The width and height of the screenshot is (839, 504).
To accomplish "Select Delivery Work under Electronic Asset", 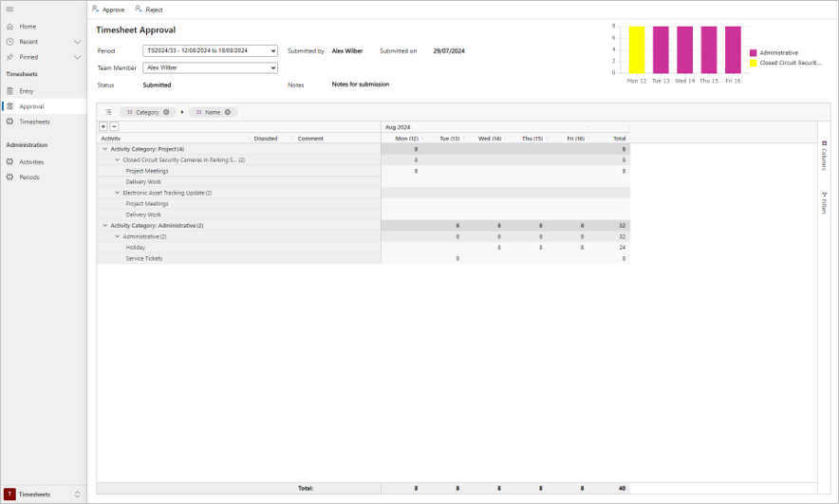I will (364, 215).
